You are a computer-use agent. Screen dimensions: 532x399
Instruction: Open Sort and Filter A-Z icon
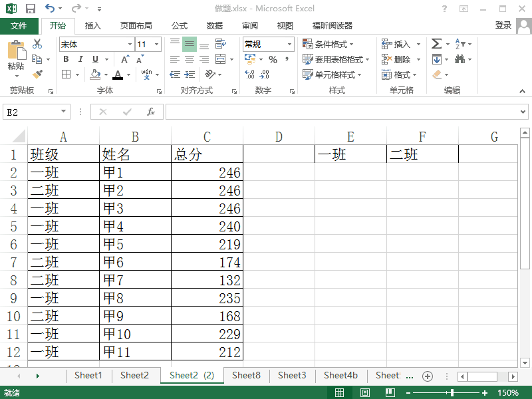460,44
